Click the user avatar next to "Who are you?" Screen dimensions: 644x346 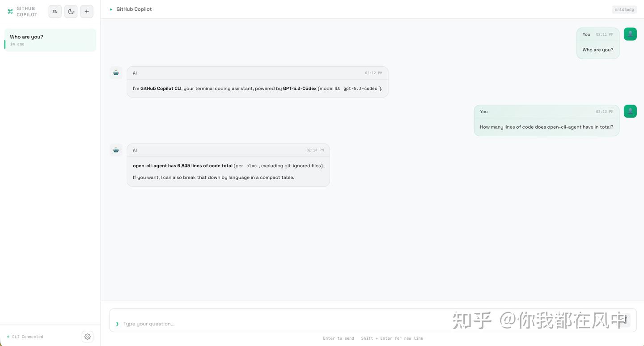(x=630, y=34)
